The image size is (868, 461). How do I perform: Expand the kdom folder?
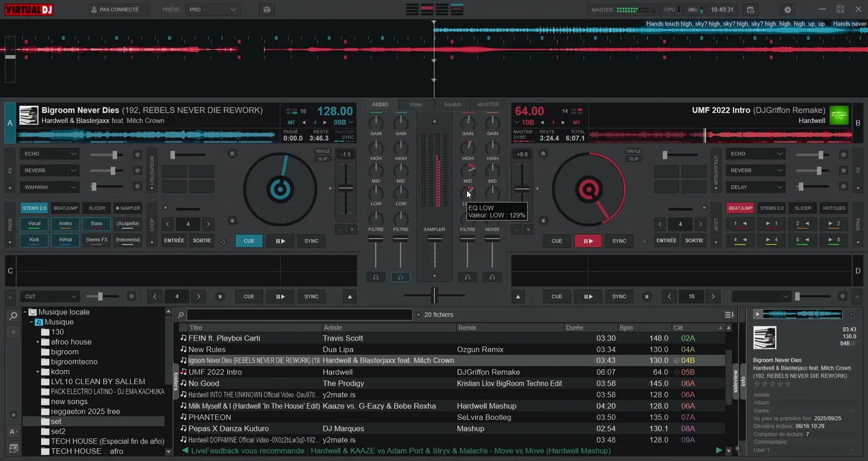[38, 371]
